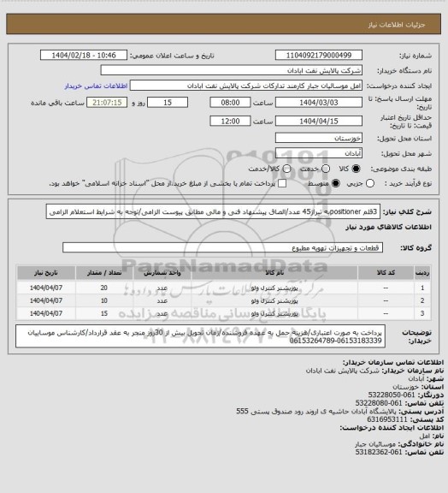Click the remaining days field showing 15

168,103
